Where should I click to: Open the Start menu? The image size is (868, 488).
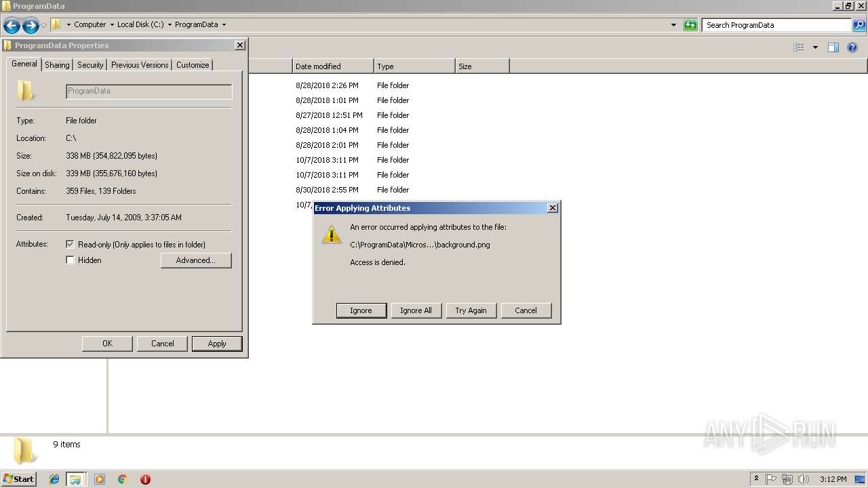pos(18,479)
